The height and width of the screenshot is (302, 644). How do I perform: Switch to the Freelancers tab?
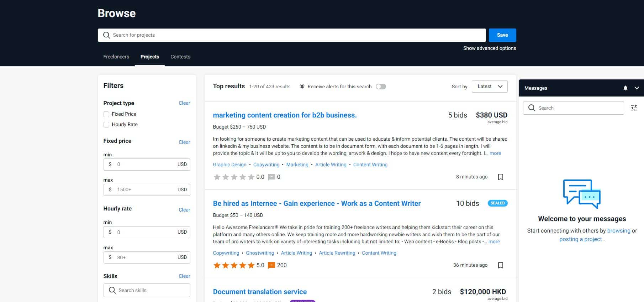(116, 57)
